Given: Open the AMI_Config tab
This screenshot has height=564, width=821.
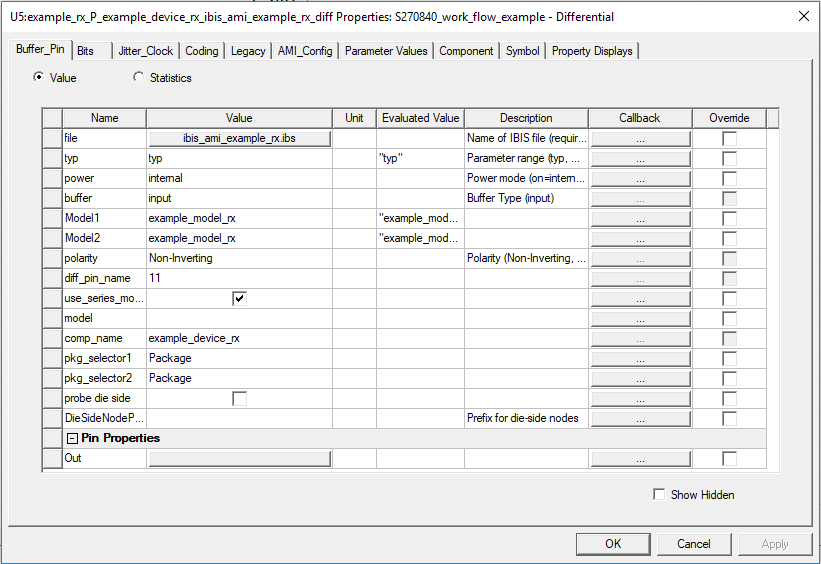Looking at the screenshot, I should [x=306, y=51].
